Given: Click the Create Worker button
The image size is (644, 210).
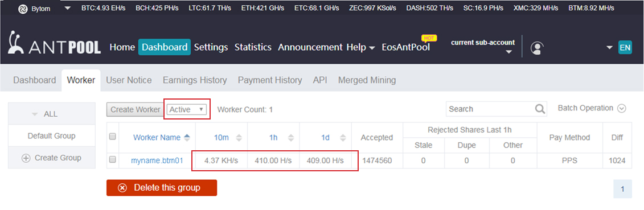Looking at the screenshot, I should [135, 109].
